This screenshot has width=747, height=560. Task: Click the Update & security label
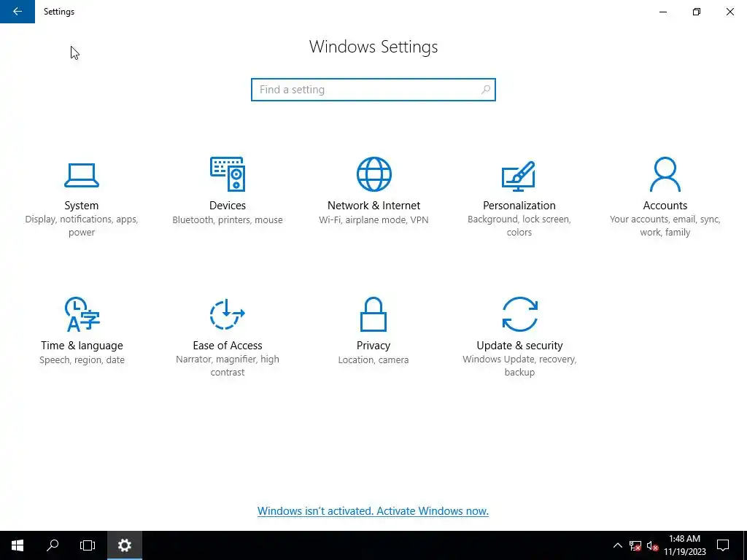519,345
